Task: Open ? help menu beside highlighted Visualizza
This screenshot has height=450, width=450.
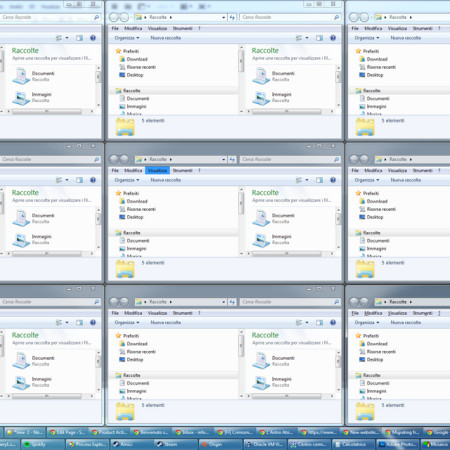Action: (199, 170)
